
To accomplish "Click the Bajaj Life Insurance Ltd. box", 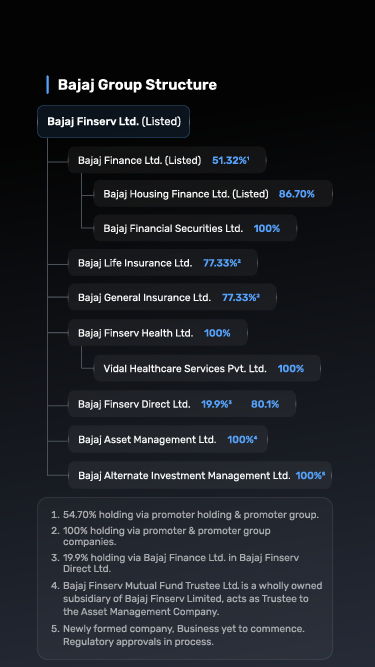I will point(163,263).
